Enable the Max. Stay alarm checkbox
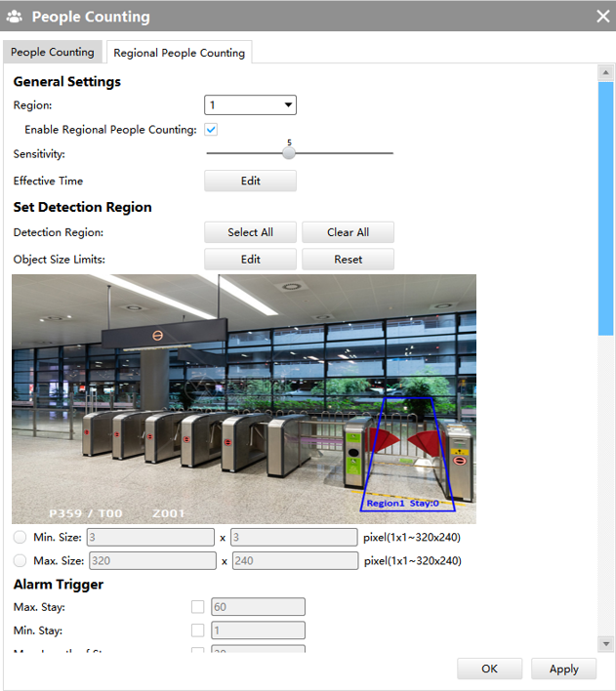The width and height of the screenshot is (616, 691). [x=198, y=607]
